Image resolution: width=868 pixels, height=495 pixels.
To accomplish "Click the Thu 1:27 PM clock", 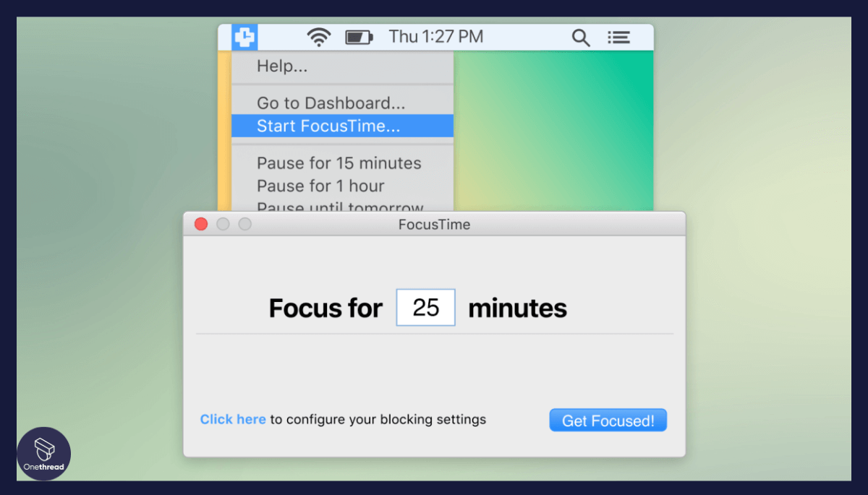I will pyautogui.click(x=435, y=36).
